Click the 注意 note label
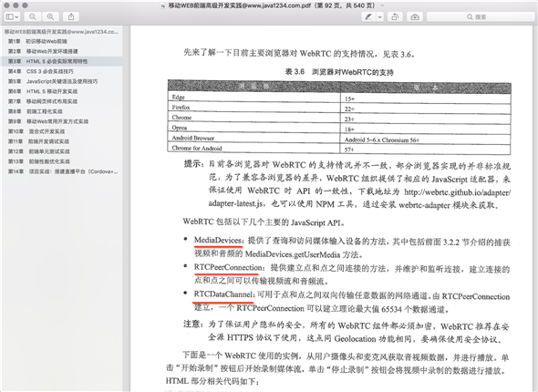 (x=194, y=325)
